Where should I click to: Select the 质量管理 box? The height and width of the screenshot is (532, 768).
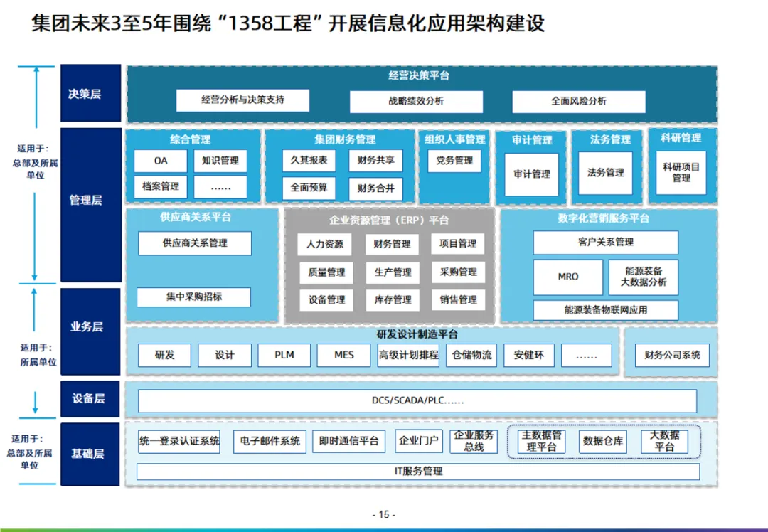326,272
